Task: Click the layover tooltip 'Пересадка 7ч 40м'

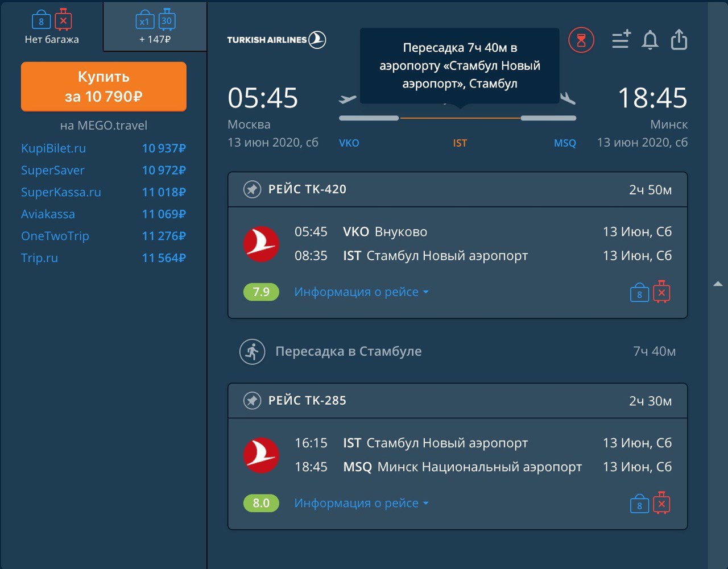Action: coord(460,66)
